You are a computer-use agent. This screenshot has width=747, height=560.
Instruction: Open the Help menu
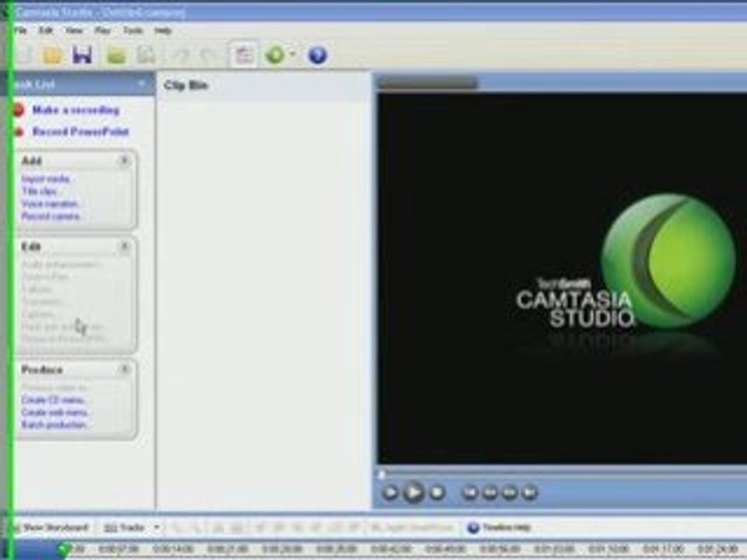[x=163, y=30]
